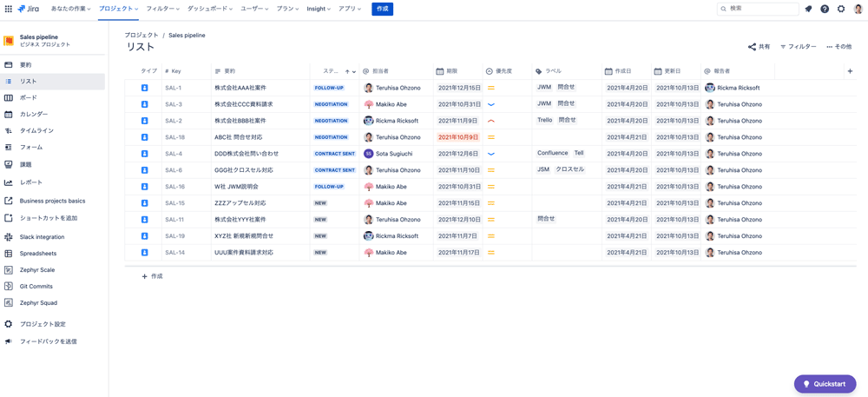Open the settings gear icon
This screenshot has height=397, width=868.
tap(841, 9)
